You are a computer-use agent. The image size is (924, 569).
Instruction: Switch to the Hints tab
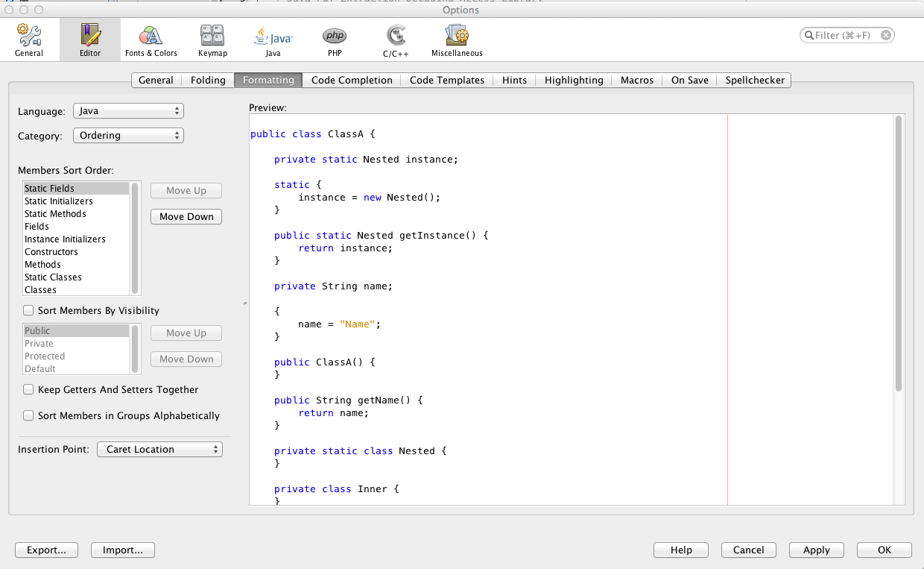[x=514, y=81]
